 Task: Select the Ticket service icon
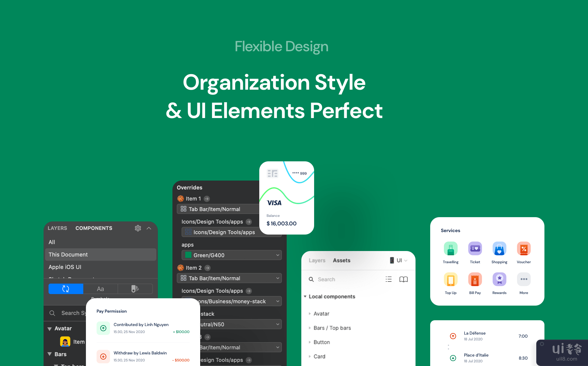[x=475, y=249]
